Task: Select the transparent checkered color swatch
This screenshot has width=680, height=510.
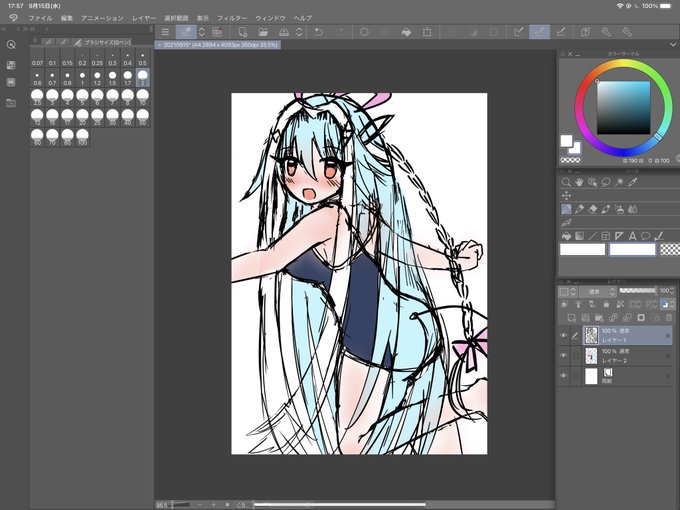Action: pos(670,249)
